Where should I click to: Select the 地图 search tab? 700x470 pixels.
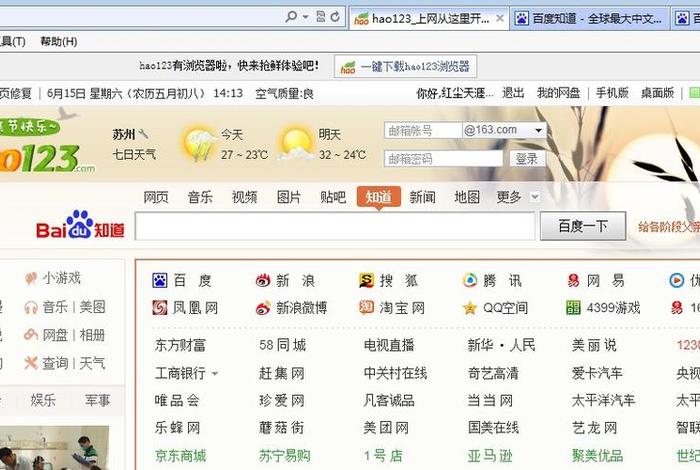click(x=467, y=197)
